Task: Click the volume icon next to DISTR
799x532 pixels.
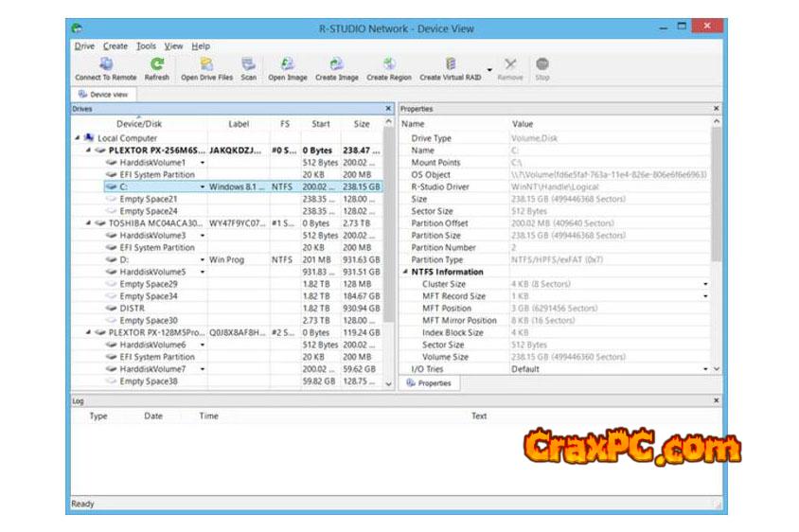Action: (111, 309)
